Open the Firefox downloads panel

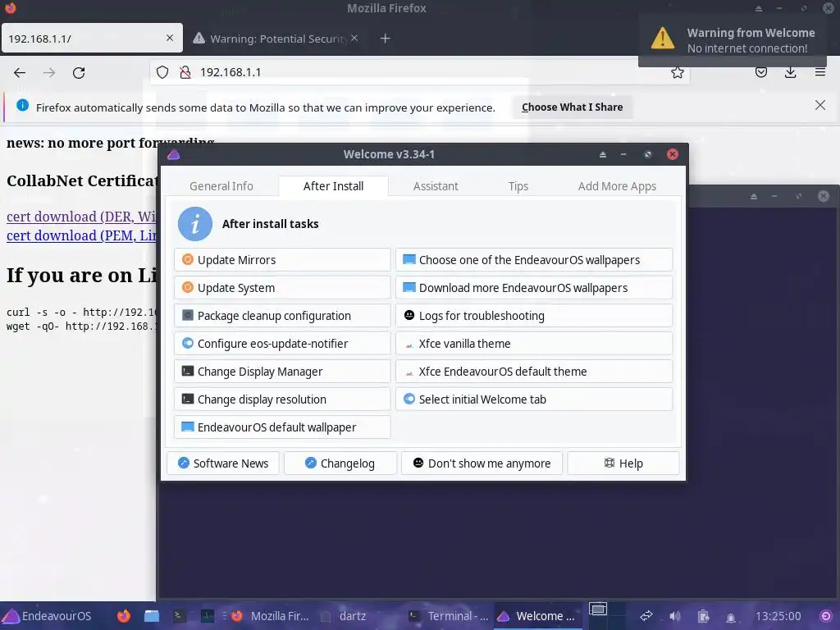(790, 72)
